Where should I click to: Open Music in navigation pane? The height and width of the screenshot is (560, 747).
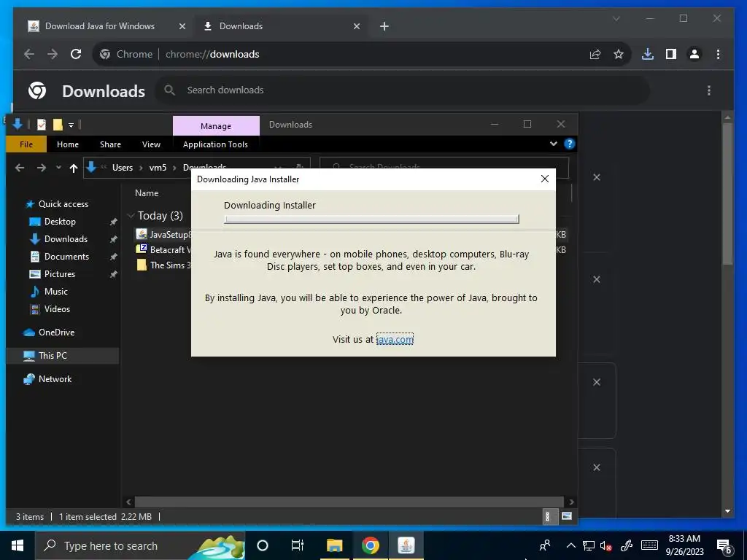tap(55, 292)
